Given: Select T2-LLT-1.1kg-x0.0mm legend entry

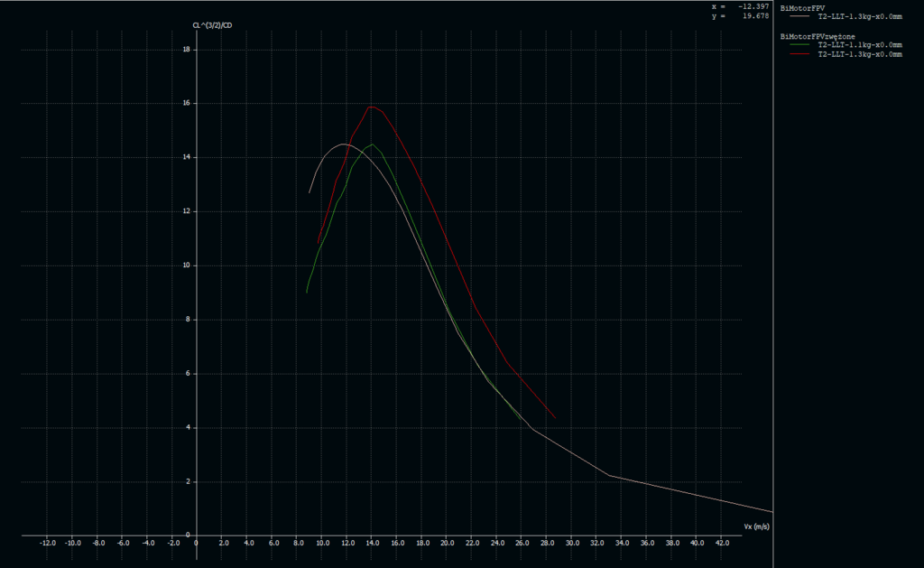Looking at the screenshot, I should 859,44.
